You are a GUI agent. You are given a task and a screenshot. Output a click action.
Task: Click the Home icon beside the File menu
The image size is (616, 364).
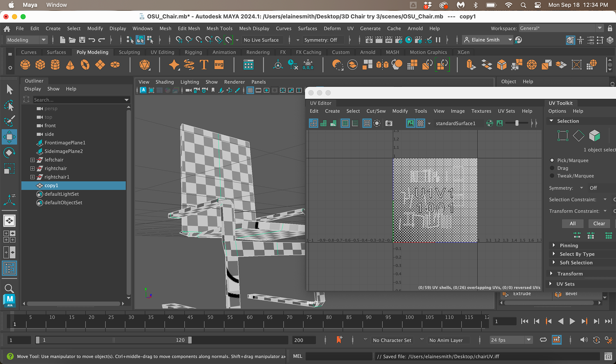click(7, 29)
